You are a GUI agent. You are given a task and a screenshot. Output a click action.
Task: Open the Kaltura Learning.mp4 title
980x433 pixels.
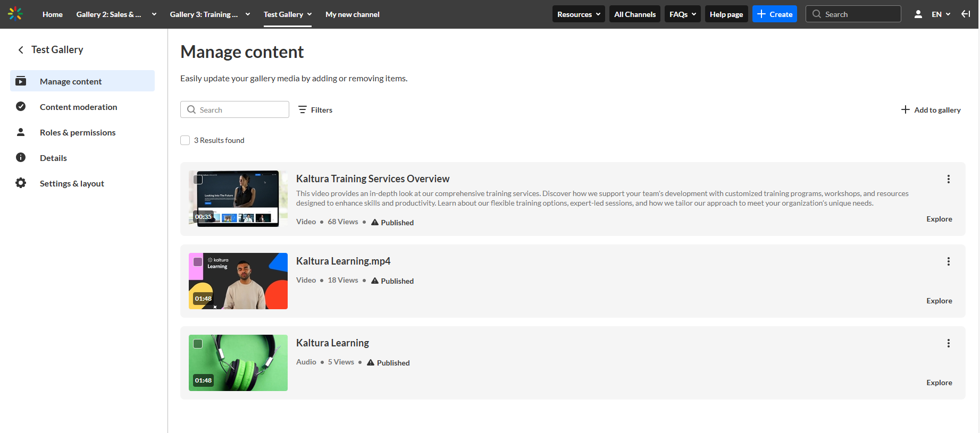pos(343,261)
